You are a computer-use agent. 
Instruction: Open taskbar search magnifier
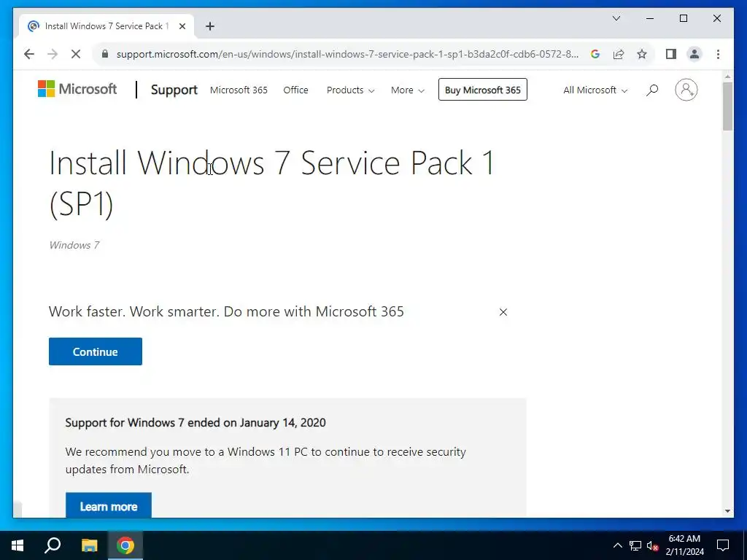[53, 545]
